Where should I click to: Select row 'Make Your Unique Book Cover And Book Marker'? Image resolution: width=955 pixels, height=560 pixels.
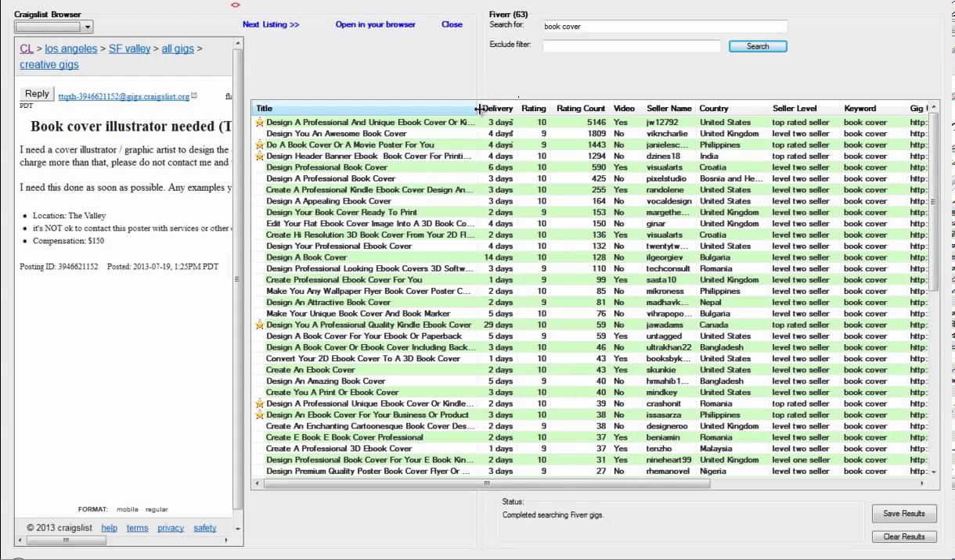point(590,314)
